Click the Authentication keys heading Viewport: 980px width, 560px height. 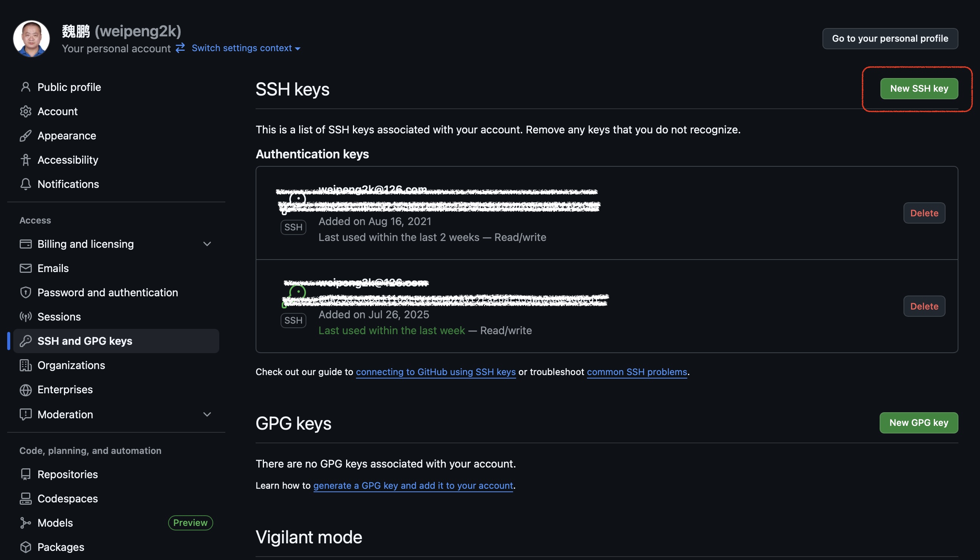coord(312,154)
